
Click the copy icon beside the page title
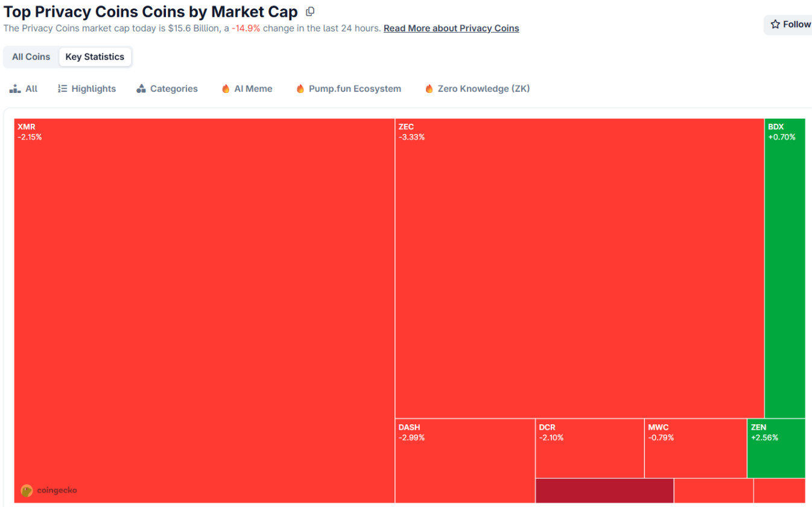(x=310, y=11)
